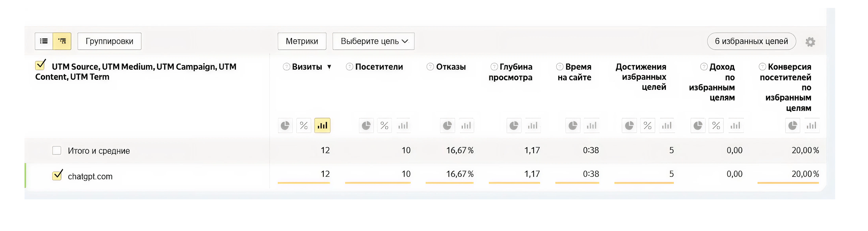Sort by Отказы column header
This screenshot has width=868, height=231.
pos(451,67)
